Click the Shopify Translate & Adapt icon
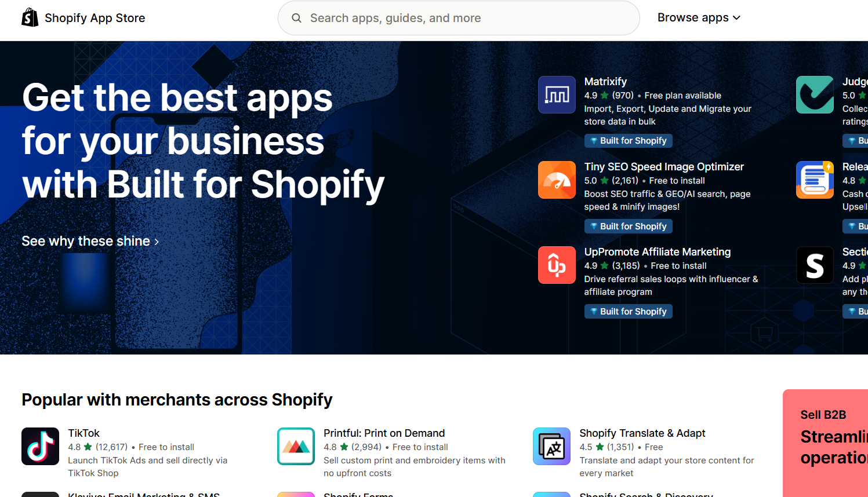 pos(551,446)
